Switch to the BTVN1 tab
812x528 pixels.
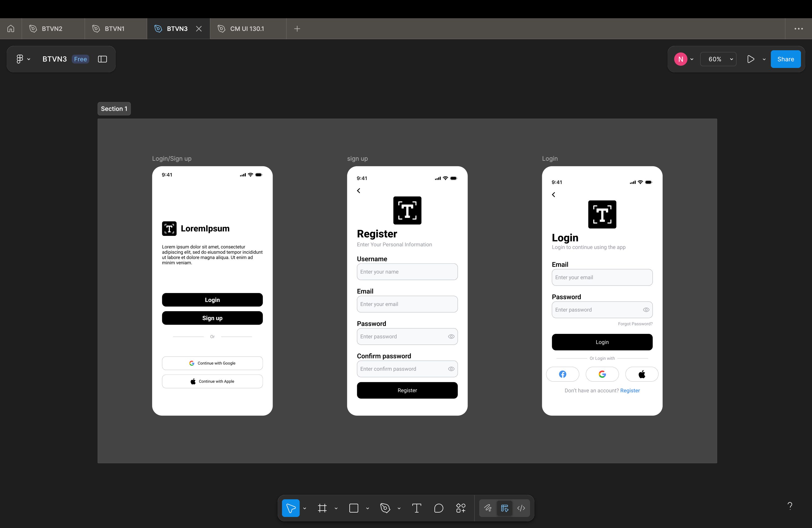point(116,29)
